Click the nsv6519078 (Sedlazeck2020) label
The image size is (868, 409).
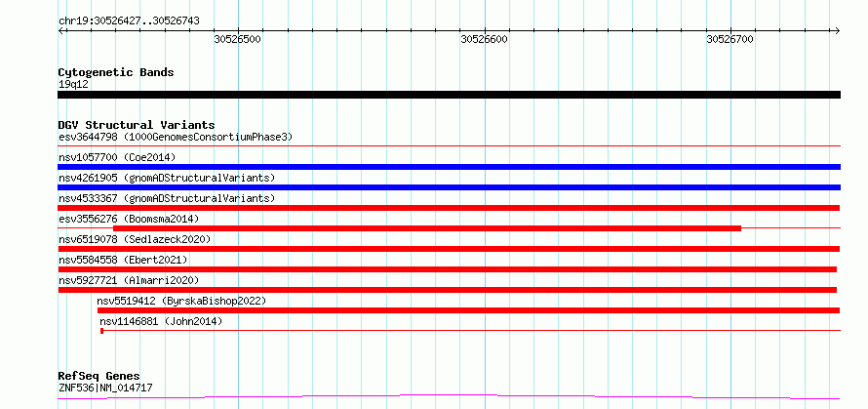(x=135, y=239)
